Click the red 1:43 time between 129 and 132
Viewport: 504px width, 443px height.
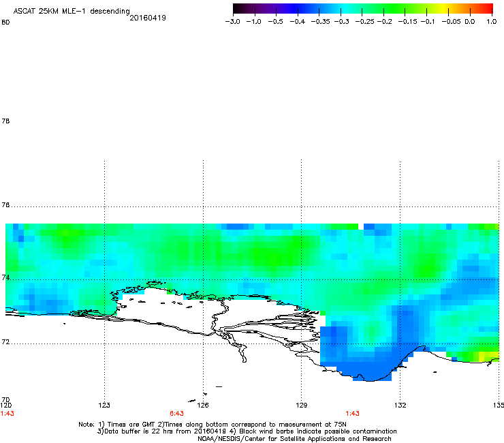[x=352, y=414]
